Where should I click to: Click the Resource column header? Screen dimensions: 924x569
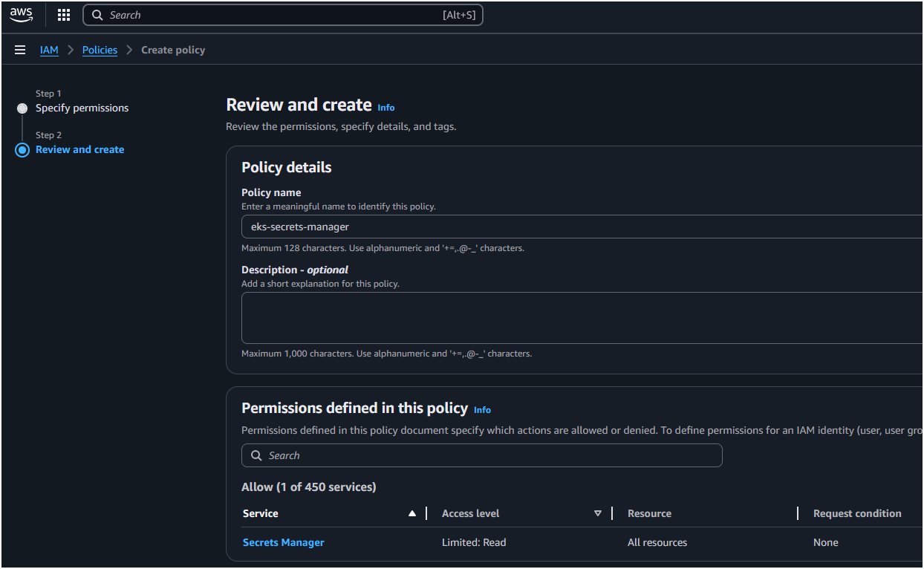649,513
